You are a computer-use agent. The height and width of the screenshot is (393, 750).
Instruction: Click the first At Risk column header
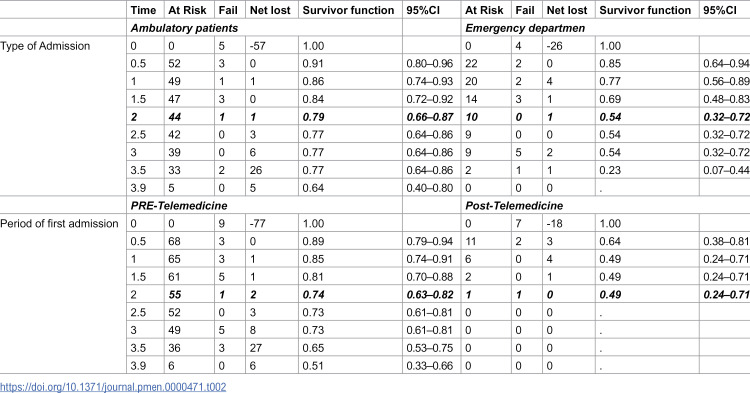click(x=187, y=10)
